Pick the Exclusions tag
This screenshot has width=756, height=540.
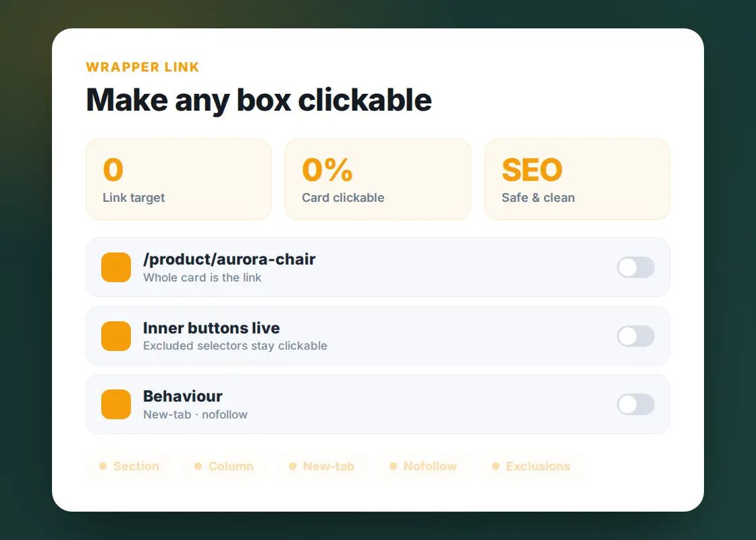[x=531, y=466]
